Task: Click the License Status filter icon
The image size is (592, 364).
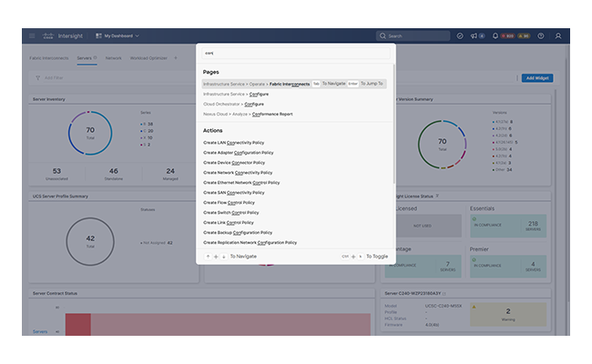Action: click(437, 197)
